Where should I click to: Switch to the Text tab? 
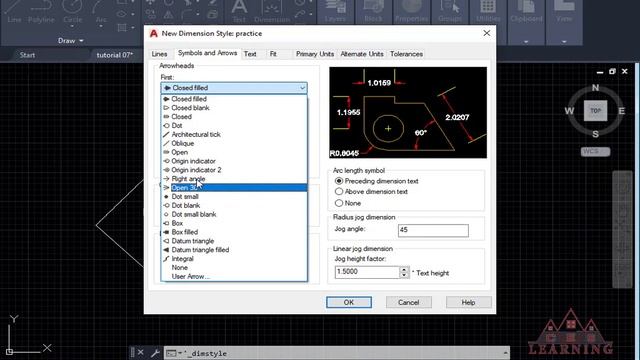pos(250,54)
